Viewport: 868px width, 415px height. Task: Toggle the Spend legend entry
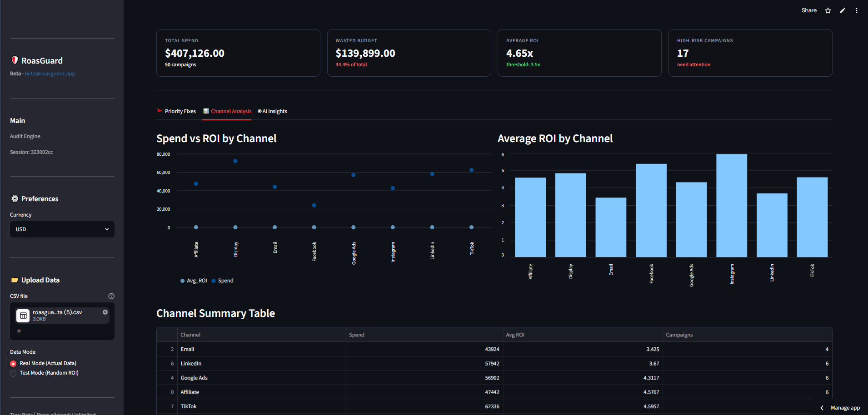click(x=223, y=281)
